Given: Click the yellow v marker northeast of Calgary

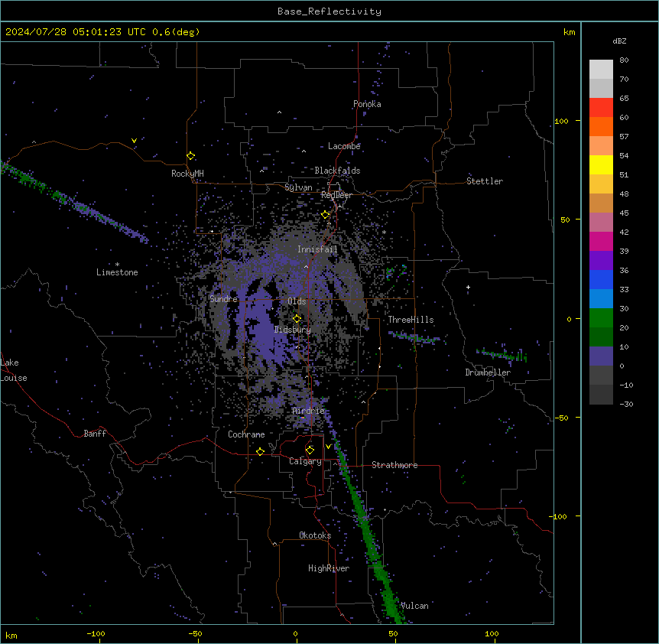Looking at the screenshot, I should point(328,447).
